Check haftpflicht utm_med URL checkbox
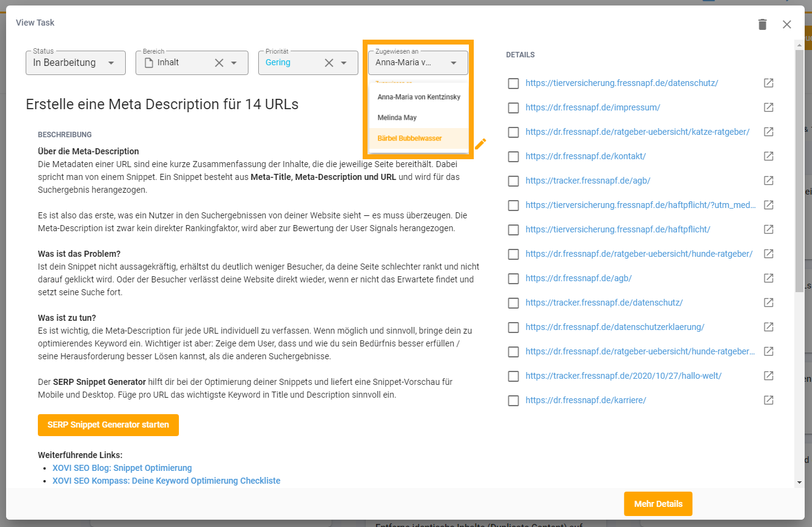812x527 pixels. tap(513, 206)
